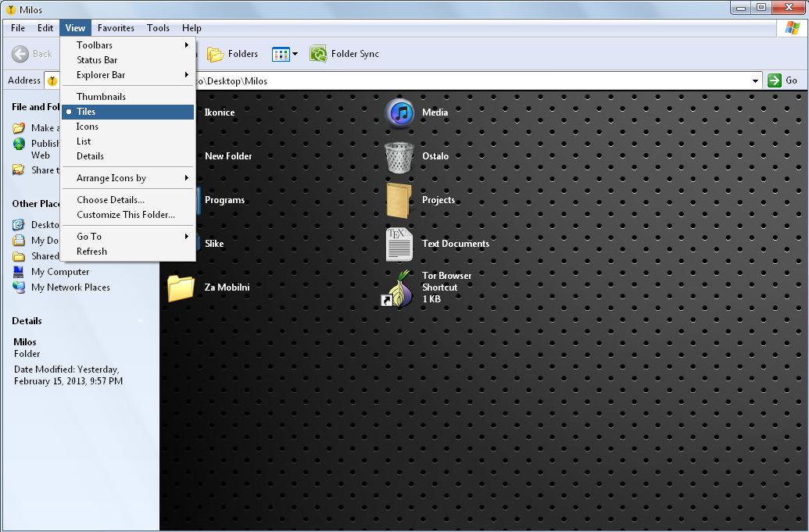
Task: Click the Desktop icon in Other Places
Action: click(x=19, y=225)
